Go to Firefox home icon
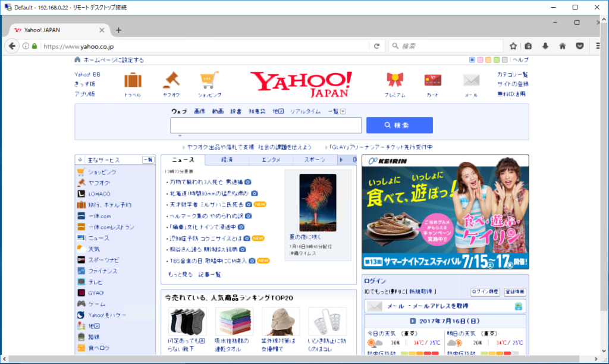The height and width of the screenshot is (364, 609). pyautogui.click(x=563, y=46)
